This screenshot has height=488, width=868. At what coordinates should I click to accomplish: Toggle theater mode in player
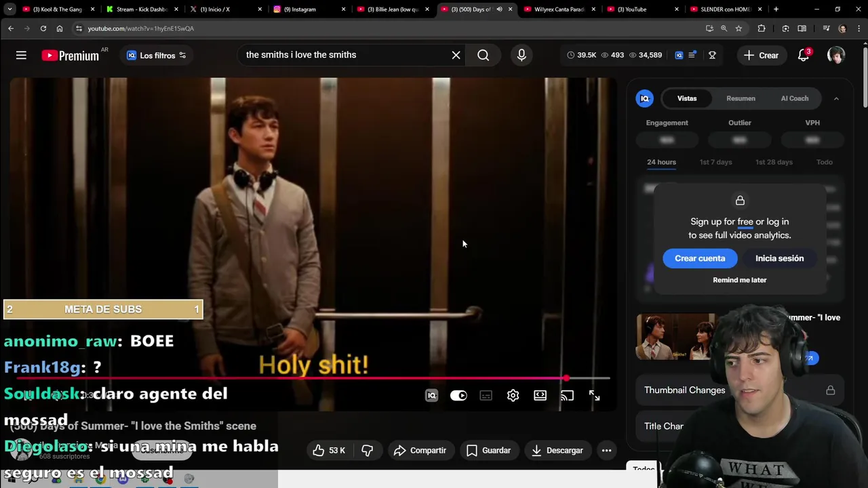tap(540, 396)
